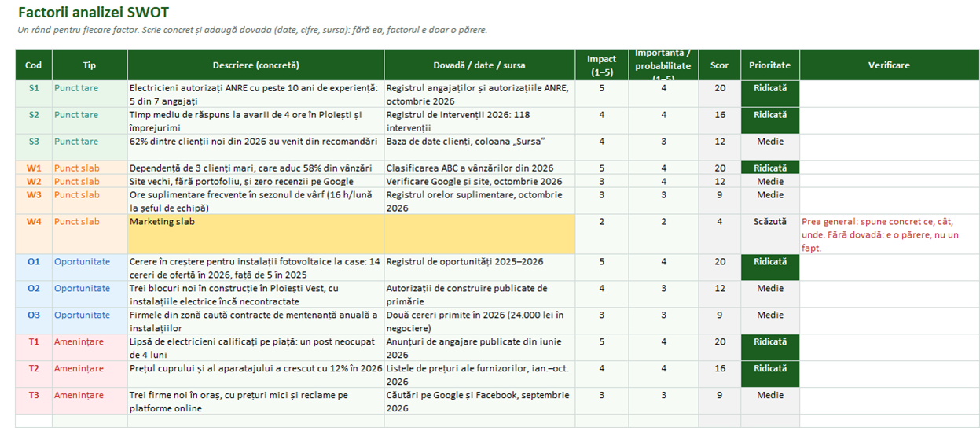Select 'Registrul de oportunități 2025–2026' cell

[x=480, y=267]
